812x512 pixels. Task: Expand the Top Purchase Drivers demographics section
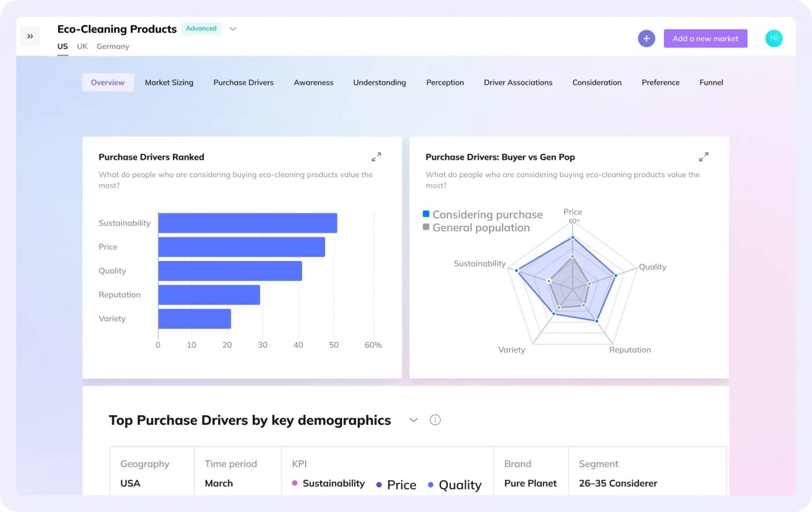tap(413, 420)
